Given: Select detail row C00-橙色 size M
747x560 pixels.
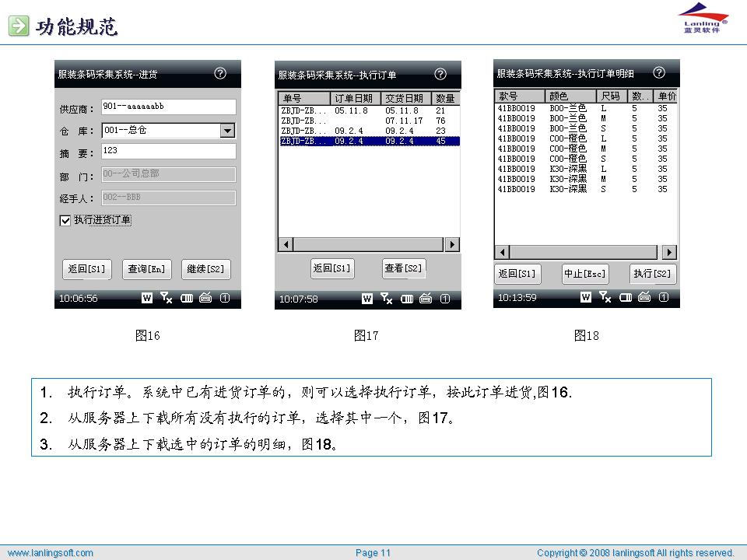Looking at the screenshot, I should pos(586,149).
